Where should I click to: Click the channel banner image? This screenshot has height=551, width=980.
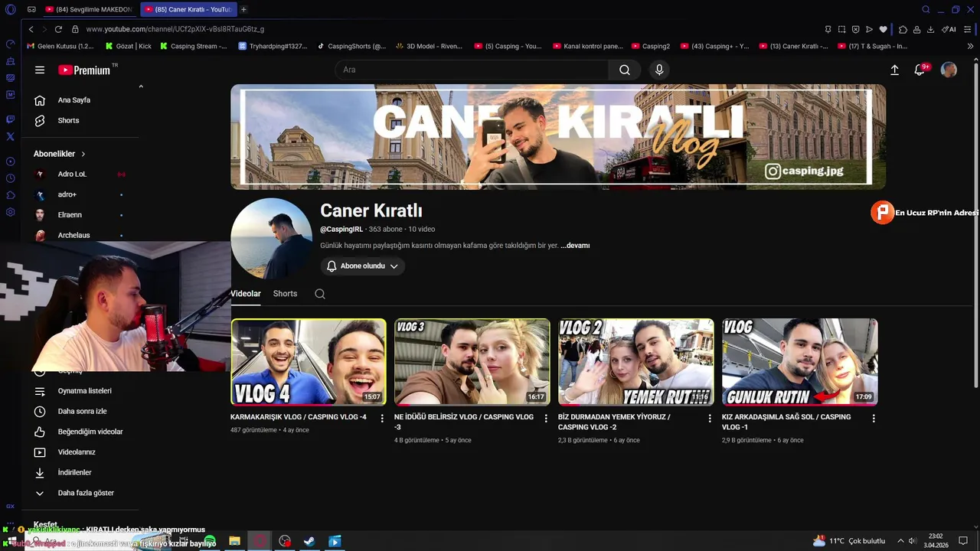click(558, 137)
